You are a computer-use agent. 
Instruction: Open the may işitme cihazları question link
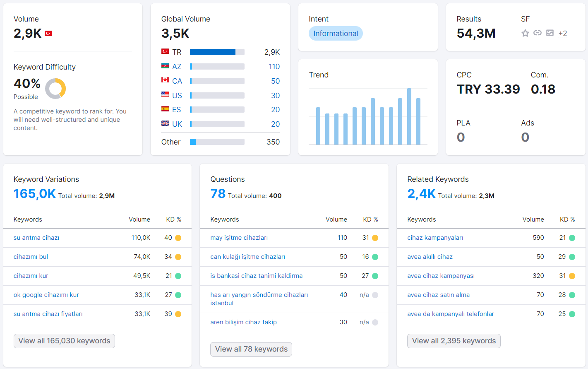click(x=239, y=238)
